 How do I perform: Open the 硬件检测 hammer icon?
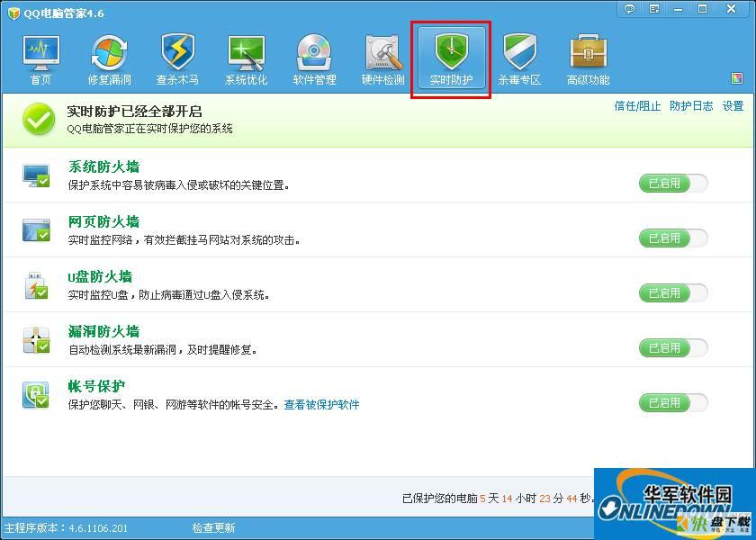383,53
